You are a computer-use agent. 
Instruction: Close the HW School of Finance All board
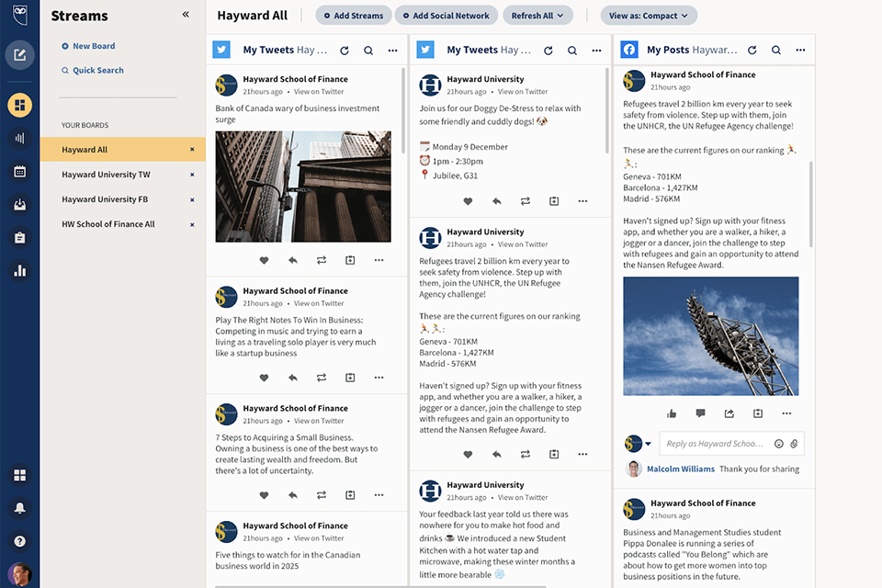(192, 224)
